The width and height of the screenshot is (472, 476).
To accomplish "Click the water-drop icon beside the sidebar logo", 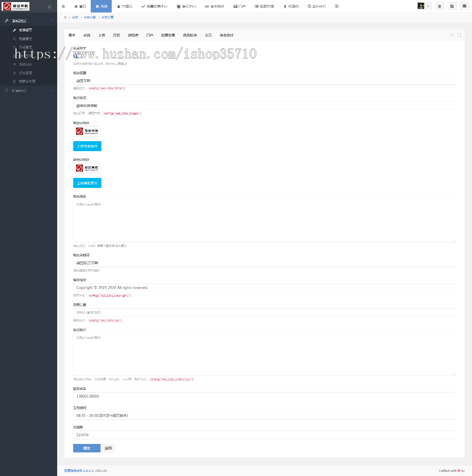I will coord(49,7).
